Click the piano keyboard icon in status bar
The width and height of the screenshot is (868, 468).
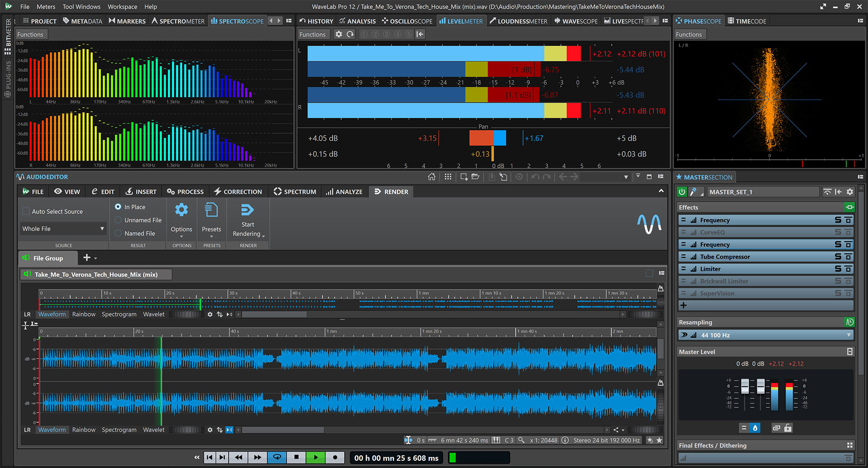click(496, 440)
